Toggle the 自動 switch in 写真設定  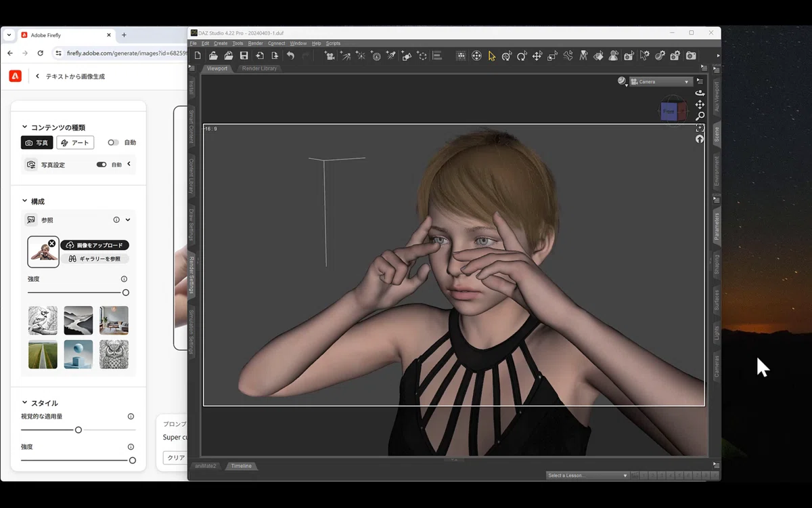pos(101,165)
